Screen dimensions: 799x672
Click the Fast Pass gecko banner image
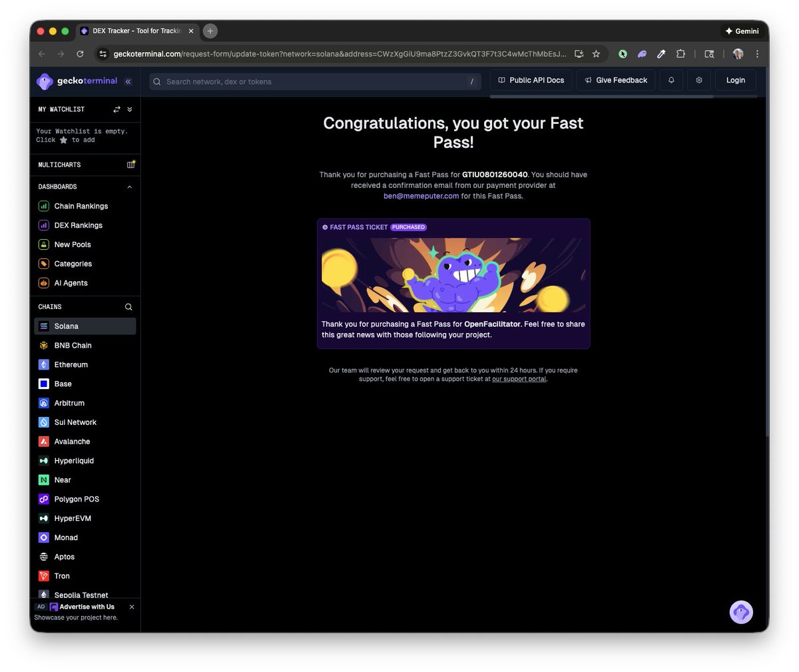click(x=453, y=276)
